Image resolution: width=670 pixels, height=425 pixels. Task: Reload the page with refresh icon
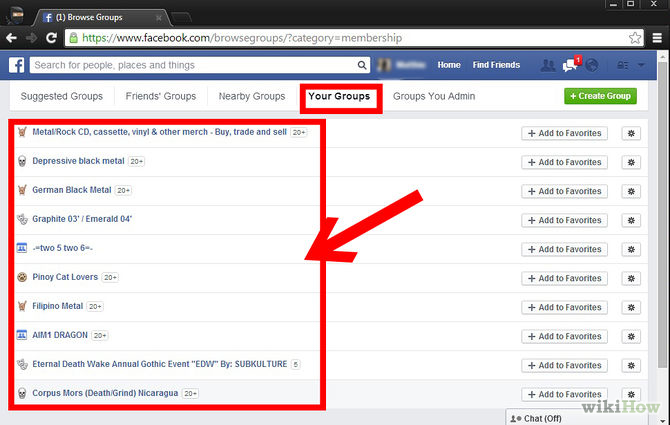click(52, 38)
